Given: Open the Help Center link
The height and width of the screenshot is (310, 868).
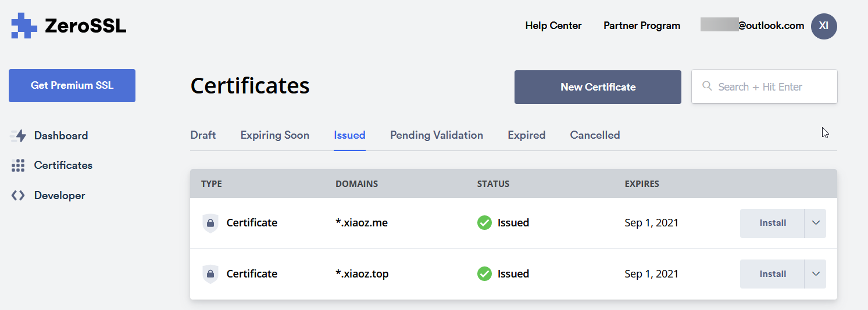Looking at the screenshot, I should click(553, 26).
